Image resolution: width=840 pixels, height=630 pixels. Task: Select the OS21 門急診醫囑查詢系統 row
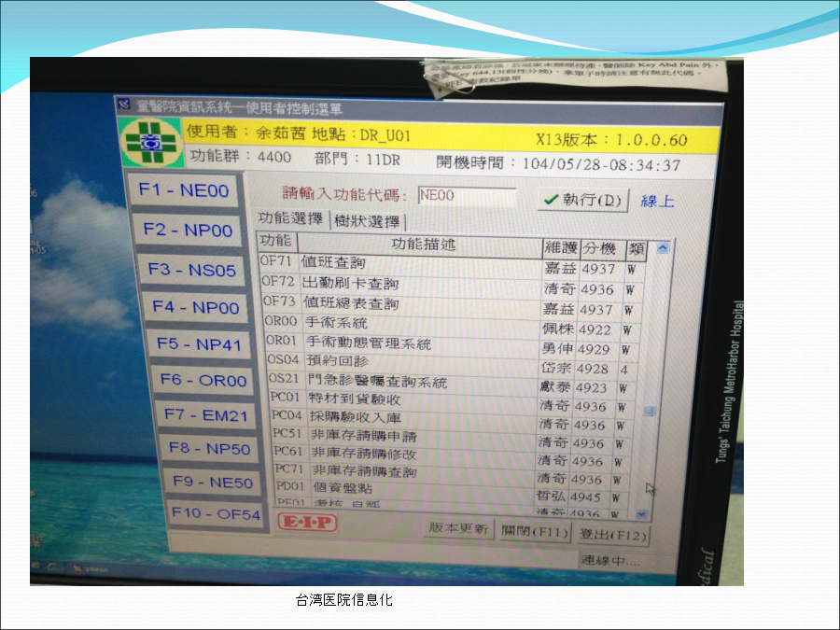(399, 383)
